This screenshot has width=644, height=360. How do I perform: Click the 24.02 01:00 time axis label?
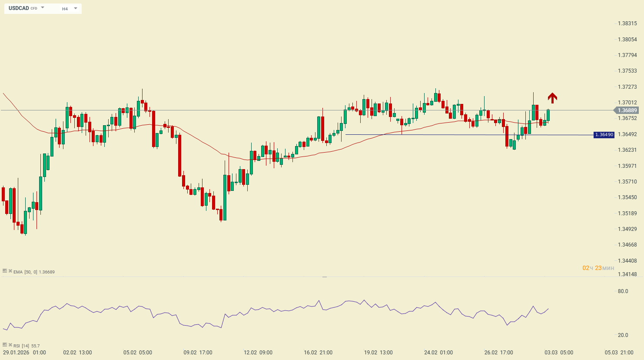coord(438,353)
